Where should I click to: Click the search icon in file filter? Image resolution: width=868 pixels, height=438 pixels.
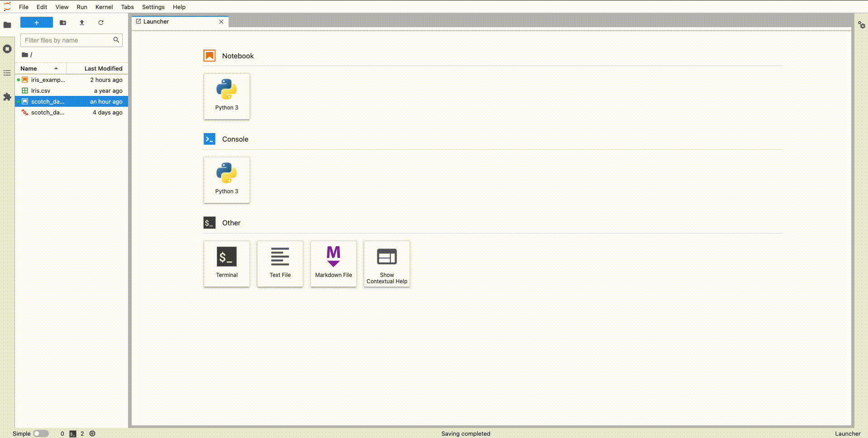coord(116,40)
